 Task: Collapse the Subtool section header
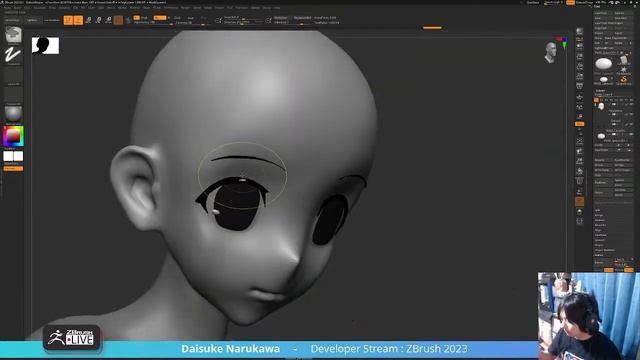pyautogui.click(x=600, y=91)
